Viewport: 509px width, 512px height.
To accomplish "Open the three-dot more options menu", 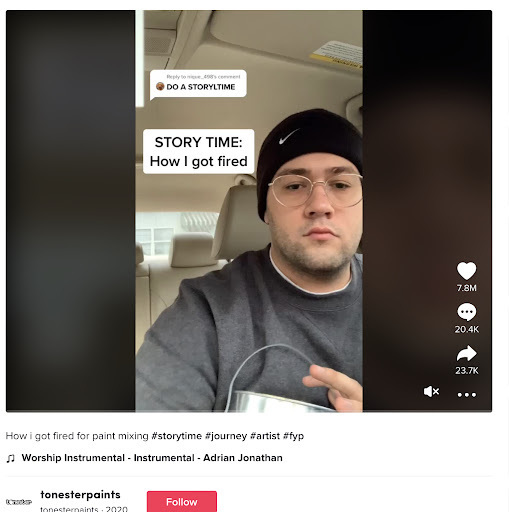I will [x=467, y=395].
